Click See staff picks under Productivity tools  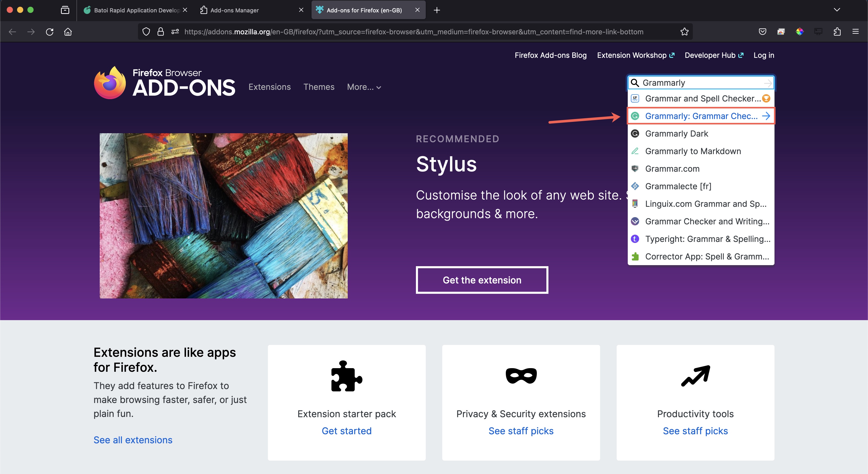(695, 431)
